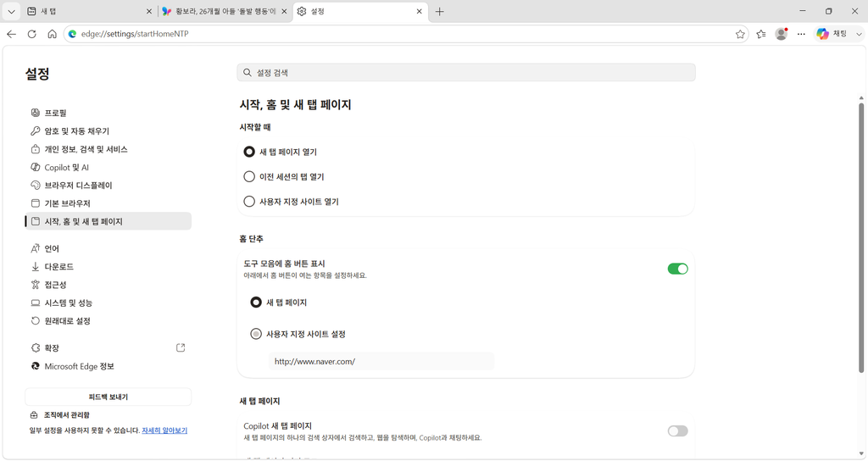Click the Edge logo in address bar
This screenshot has height=461, width=868.
72,34
